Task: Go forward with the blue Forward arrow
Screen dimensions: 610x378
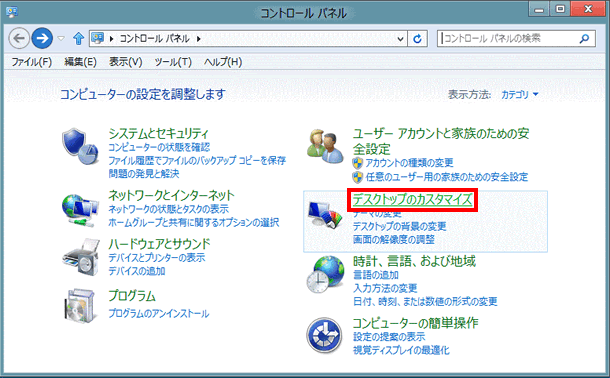Action: (x=42, y=38)
